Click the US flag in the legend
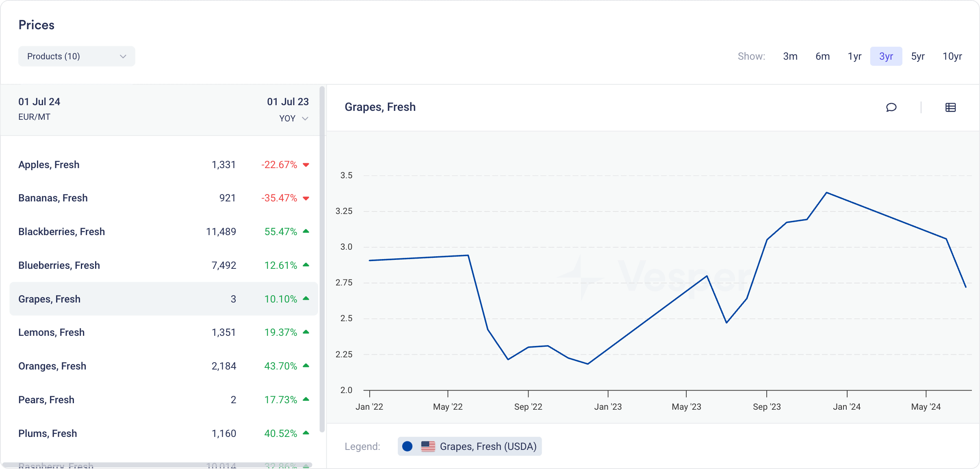This screenshot has height=469, width=980. 428,446
